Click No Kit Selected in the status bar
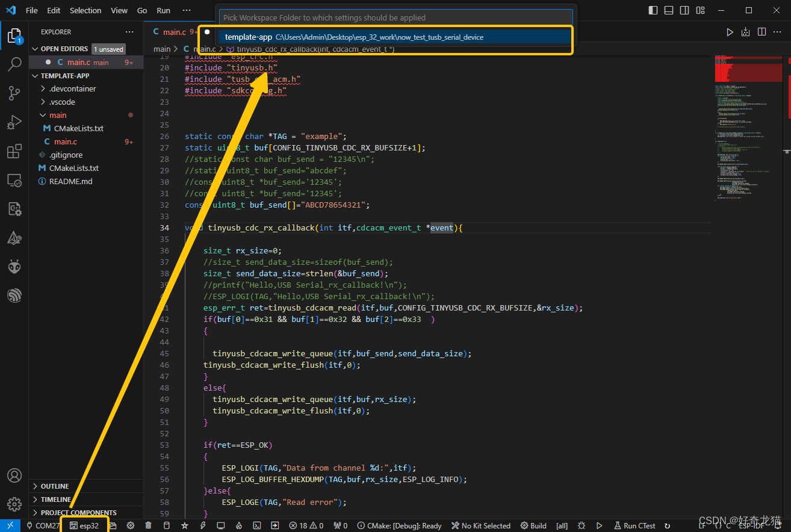 (481, 525)
